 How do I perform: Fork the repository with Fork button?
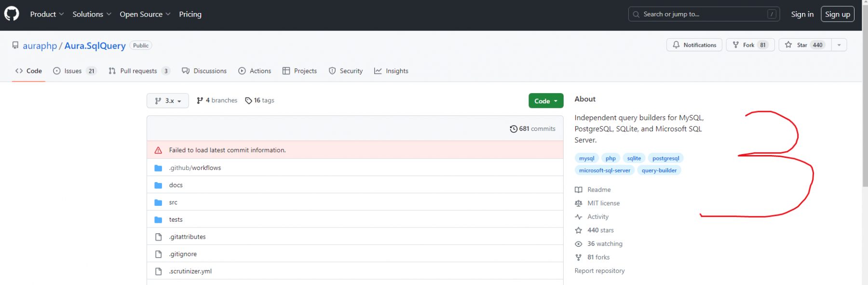(x=750, y=45)
